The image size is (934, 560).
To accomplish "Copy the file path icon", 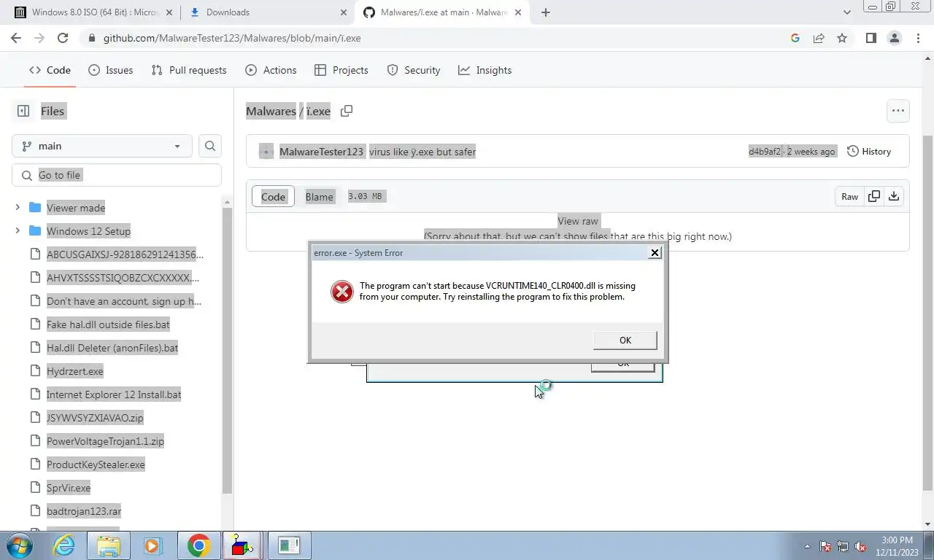I will (x=347, y=111).
